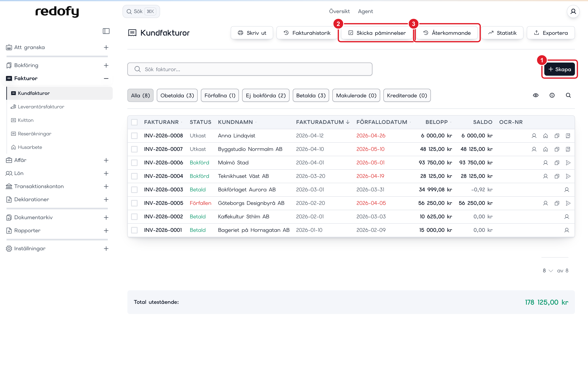Click the customer icon for Teknikhuset Väst AB
Viewport: 588px width, 368px height.
[x=546, y=176]
